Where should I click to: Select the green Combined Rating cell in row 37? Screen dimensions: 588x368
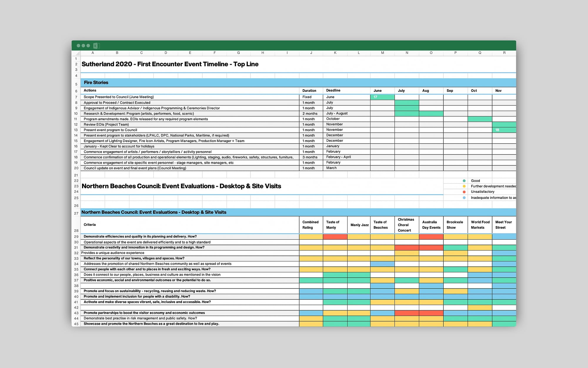[311, 280]
